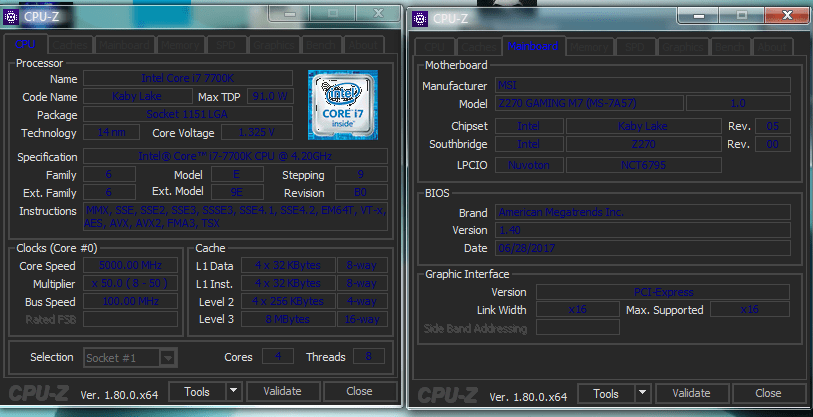Click the motherboard revision 1.0 field
Screen dimensions: 813x417
coord(738,103)
